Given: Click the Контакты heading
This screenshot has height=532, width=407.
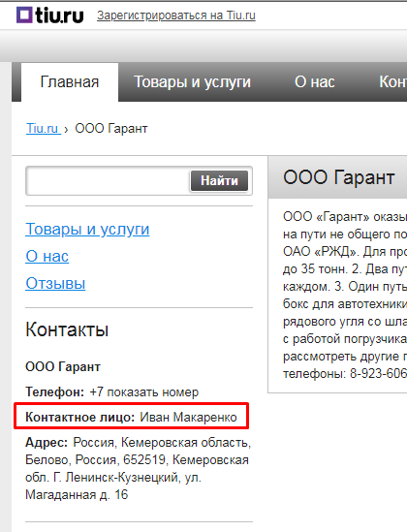Looking at the screenshot, I should [x=67, y=329].
